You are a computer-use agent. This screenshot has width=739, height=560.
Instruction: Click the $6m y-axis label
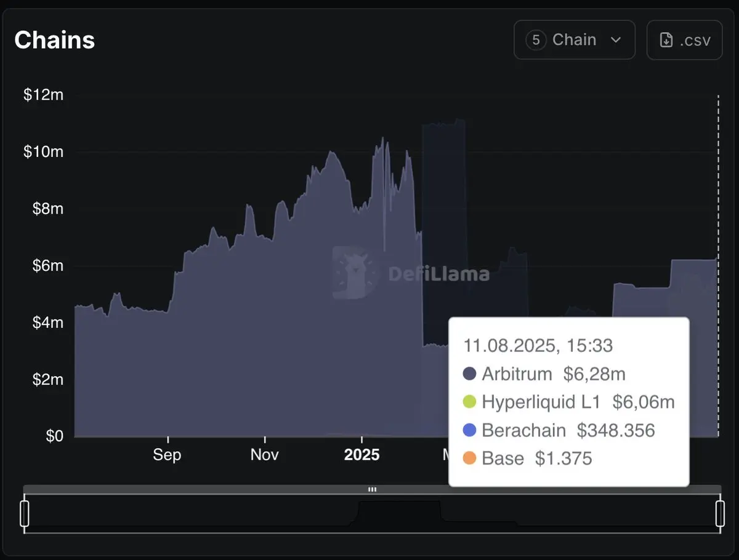click(x=47, y=266)
